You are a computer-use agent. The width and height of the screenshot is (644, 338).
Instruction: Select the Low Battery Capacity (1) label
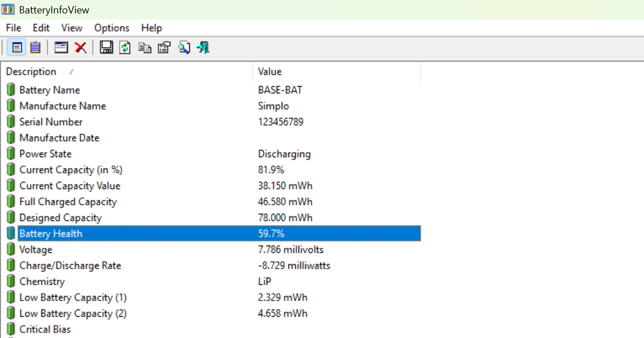coord(73,298)
